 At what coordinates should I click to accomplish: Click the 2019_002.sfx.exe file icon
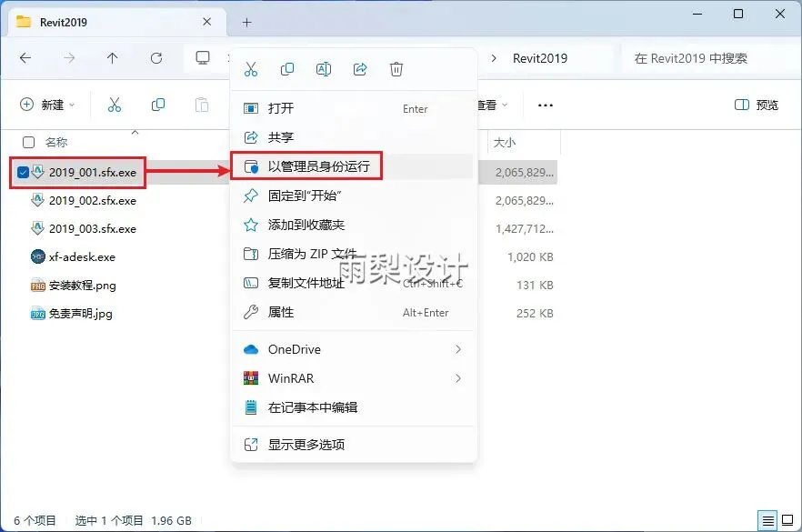pos(38,200)
